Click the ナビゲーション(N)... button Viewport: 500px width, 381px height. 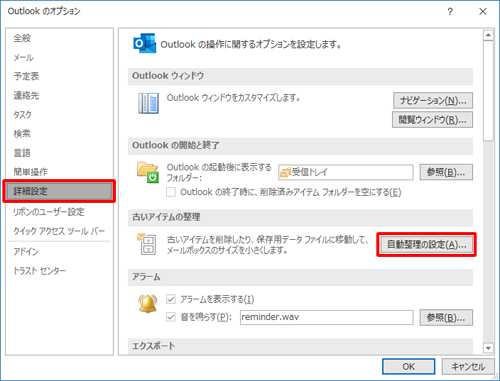pyautogui.click(x=433, y=100)
